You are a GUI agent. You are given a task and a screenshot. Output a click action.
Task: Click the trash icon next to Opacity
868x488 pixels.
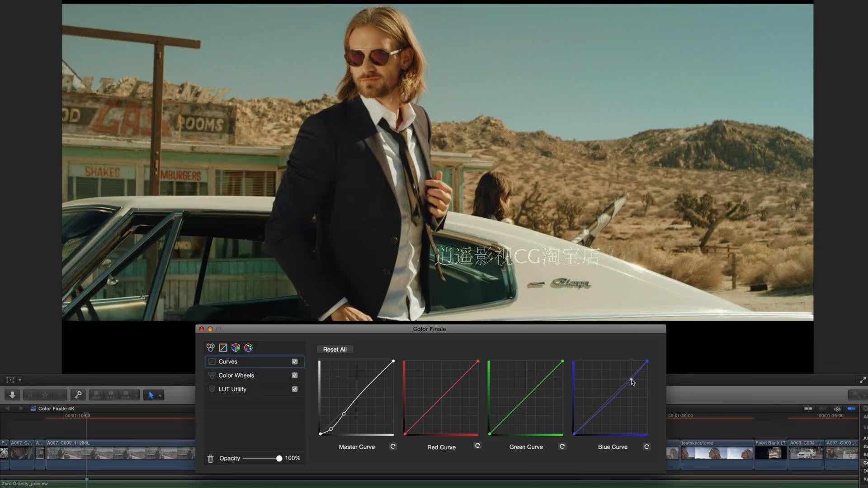(210, 458)
